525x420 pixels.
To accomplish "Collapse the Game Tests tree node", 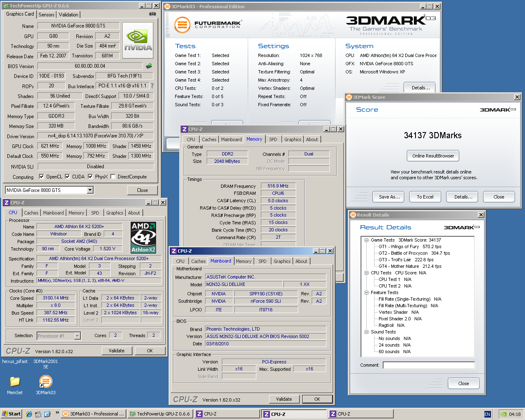I will 366,240.
